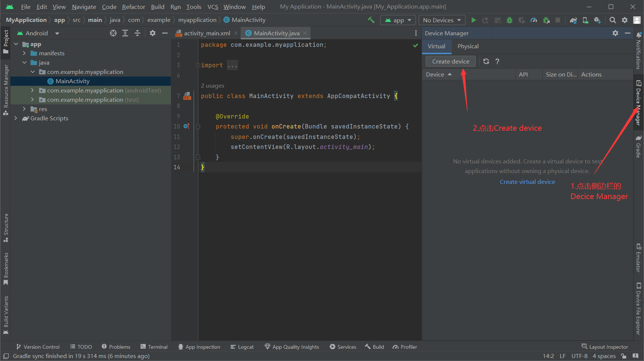Click the UTF-8 encoding in status bar
Viewport: 644px width, 361px height.
click(579, 356)
